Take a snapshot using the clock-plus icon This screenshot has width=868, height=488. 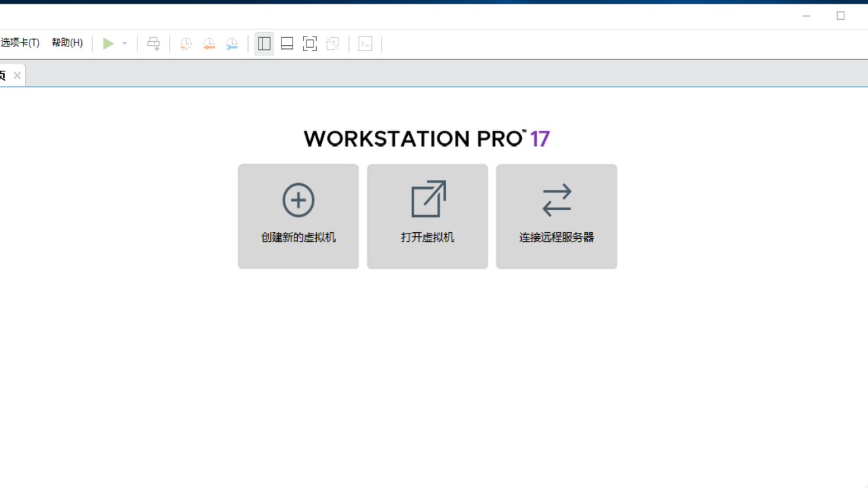pyautogui.click(x=185, y=43)
